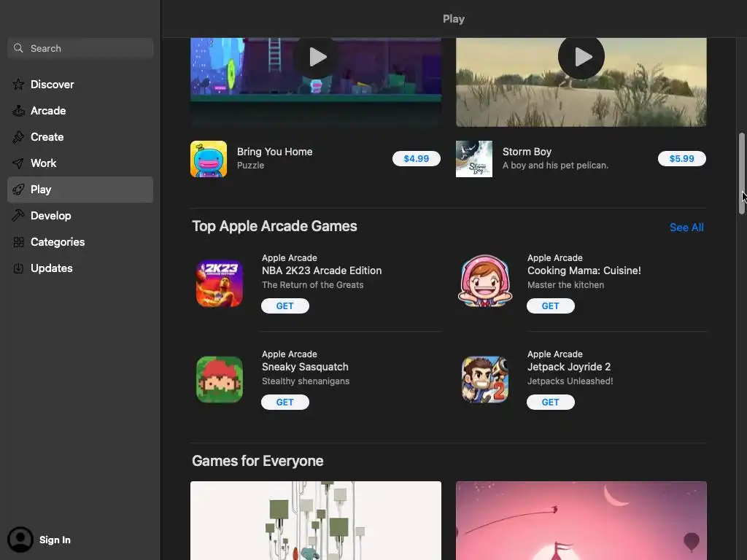Open the Arcade section label
The width and height of the screenshot is (747, 560).
[x=48, y=111]
